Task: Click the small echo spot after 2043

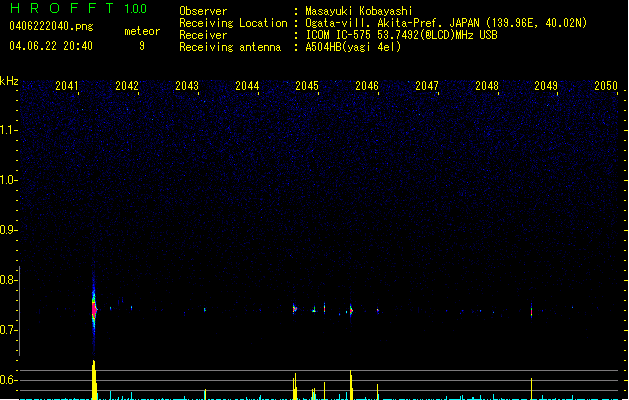Action: (205, 310)
